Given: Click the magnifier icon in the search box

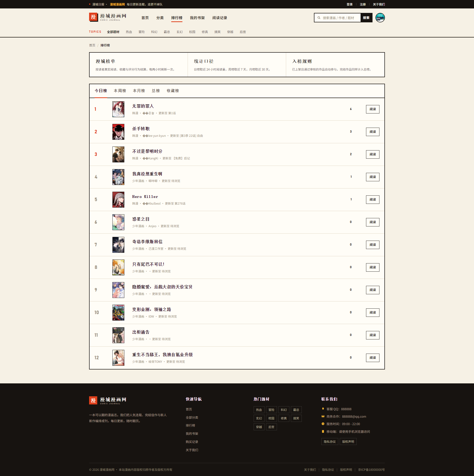Looking at the screenshot, I should point(319,18).
